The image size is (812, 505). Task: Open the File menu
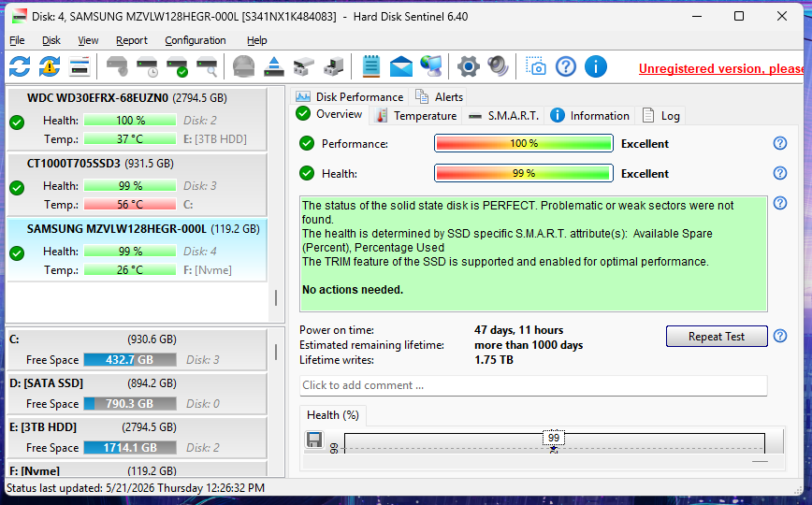coord(17,40)
